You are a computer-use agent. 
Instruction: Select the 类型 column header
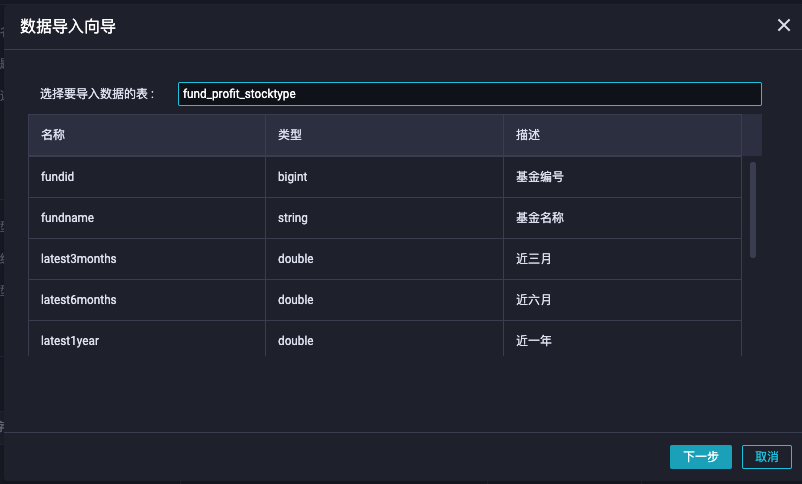point(384,135)
